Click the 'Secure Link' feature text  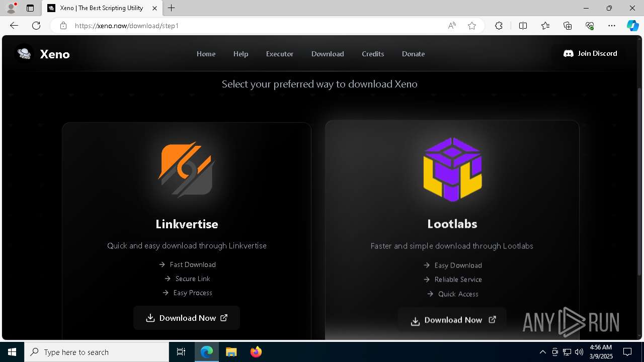coord(193,279)
